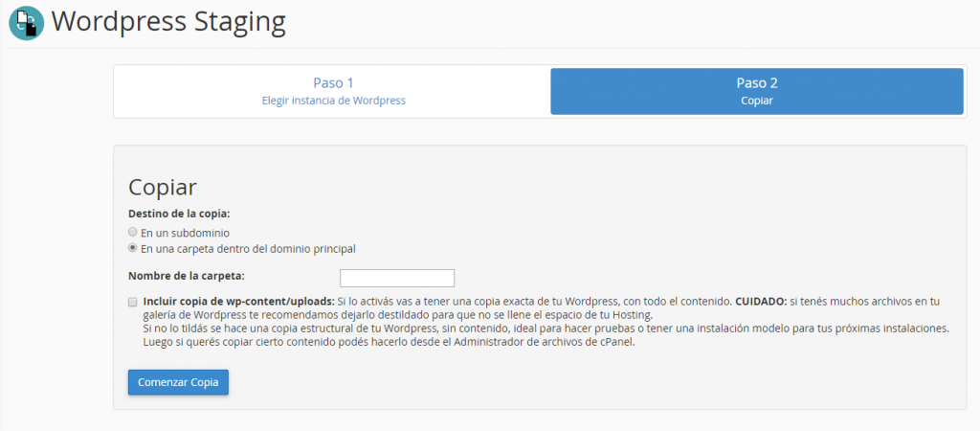This screenshot has height=431, width=980.
Task: Click the Wordpress Staging logo icon
Action: 26,23
